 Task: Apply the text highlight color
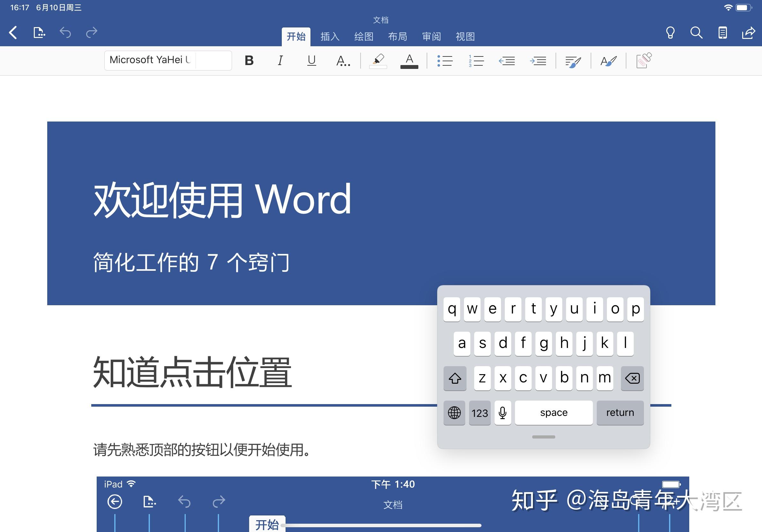378,61
